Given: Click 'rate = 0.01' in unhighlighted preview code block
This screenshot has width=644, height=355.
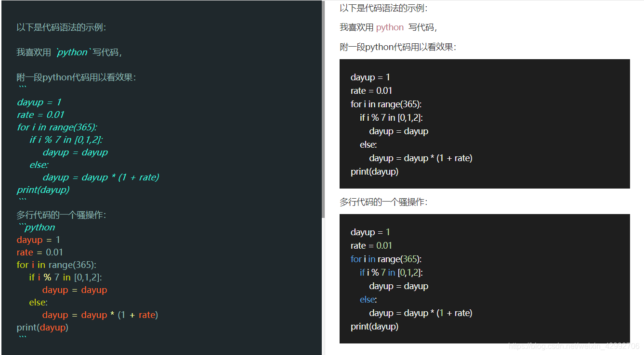Looking at the screenshot, I should click(x=371, y=91).
